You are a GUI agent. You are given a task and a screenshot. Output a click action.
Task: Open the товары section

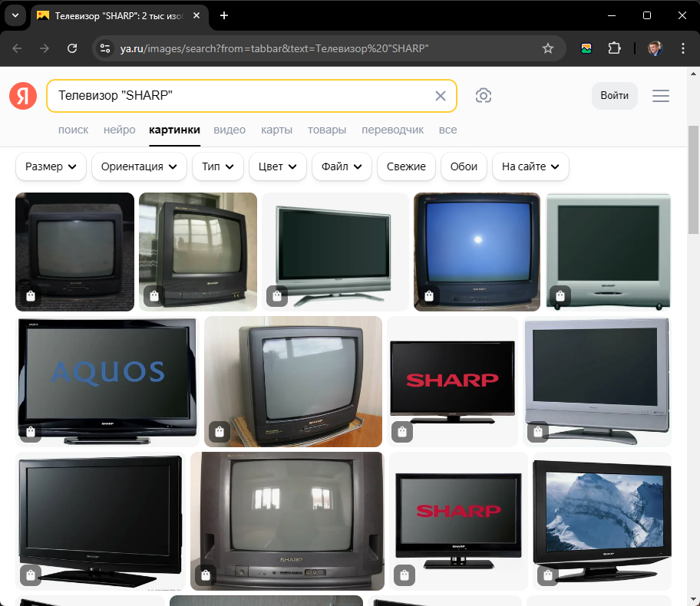coord(327,130)
